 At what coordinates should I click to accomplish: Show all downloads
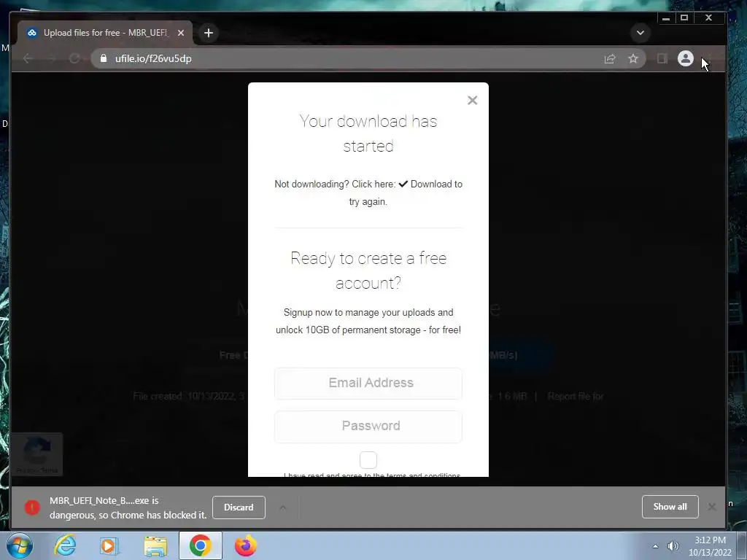(670, 507)
